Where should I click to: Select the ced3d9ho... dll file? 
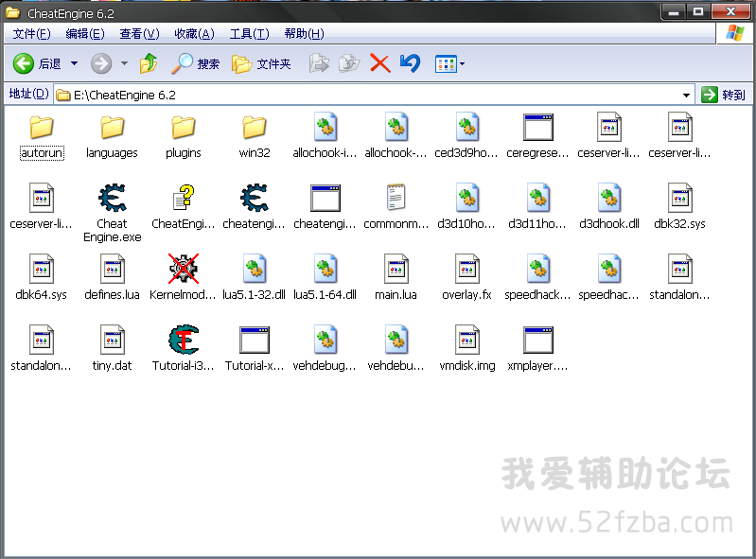pos(466,137)
